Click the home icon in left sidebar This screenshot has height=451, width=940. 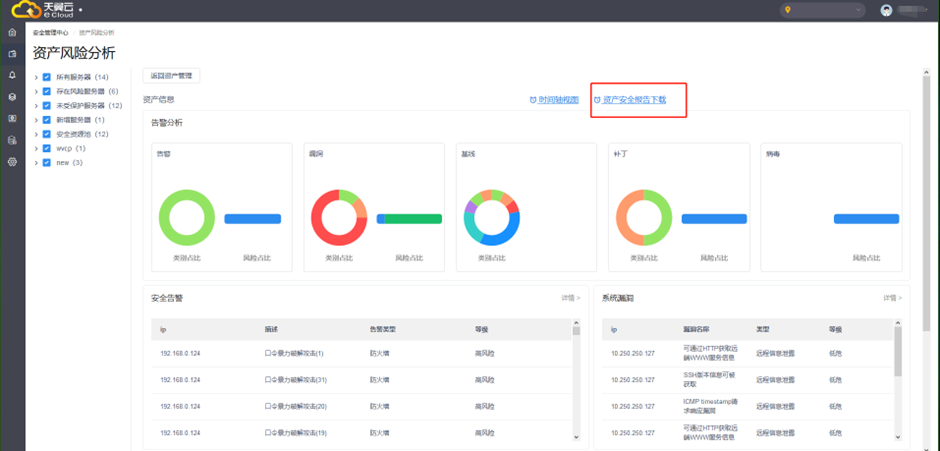[x=12, y=32]
